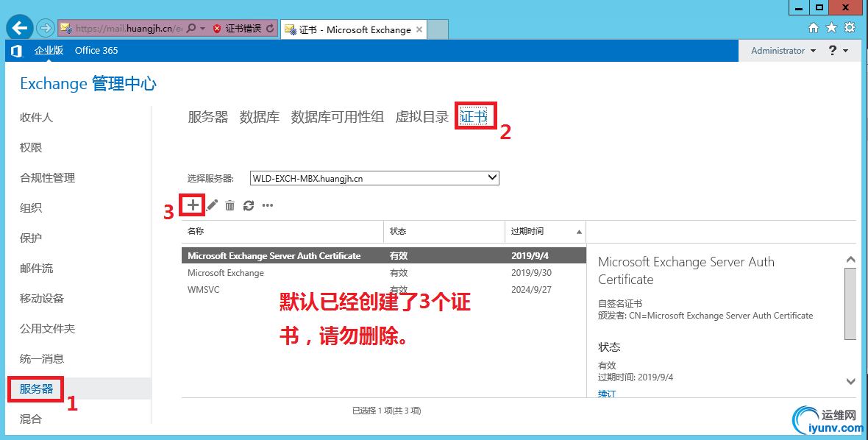
Task: Open the more options ellipsis in the toolbar
Action: tap(268, 205)
